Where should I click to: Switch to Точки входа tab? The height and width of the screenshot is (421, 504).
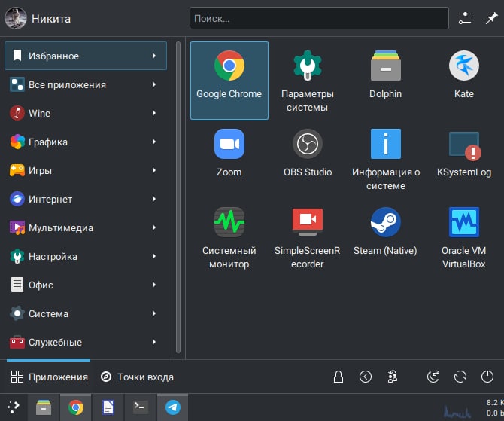(137, 377)
